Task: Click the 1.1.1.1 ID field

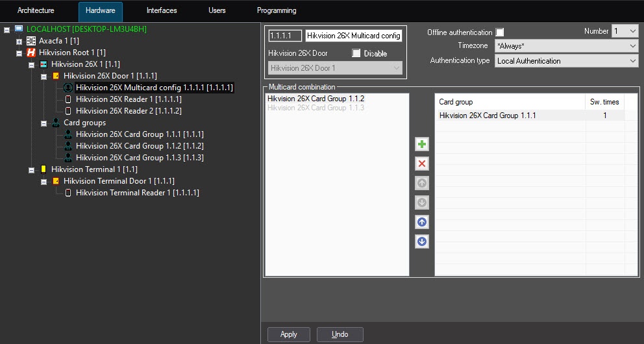Action: pyautogui.click(x=285, y=36)
